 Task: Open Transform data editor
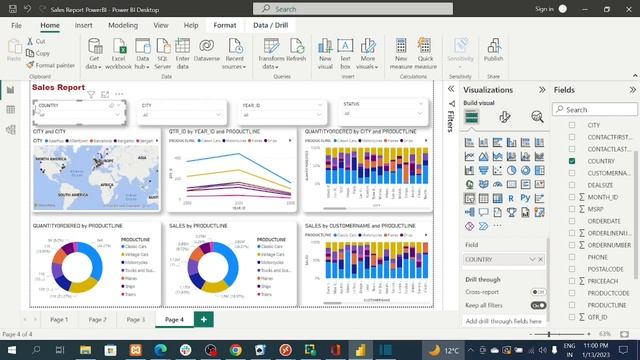(271, 53)
